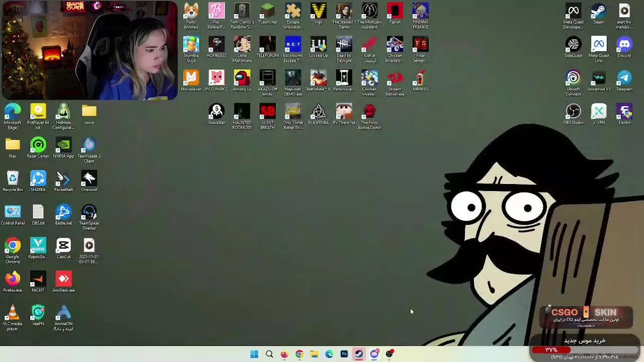Select the TeamSpeak 3 Client icon
The width and height of the screenshot is (644, 362).
[x=89, y=150]
